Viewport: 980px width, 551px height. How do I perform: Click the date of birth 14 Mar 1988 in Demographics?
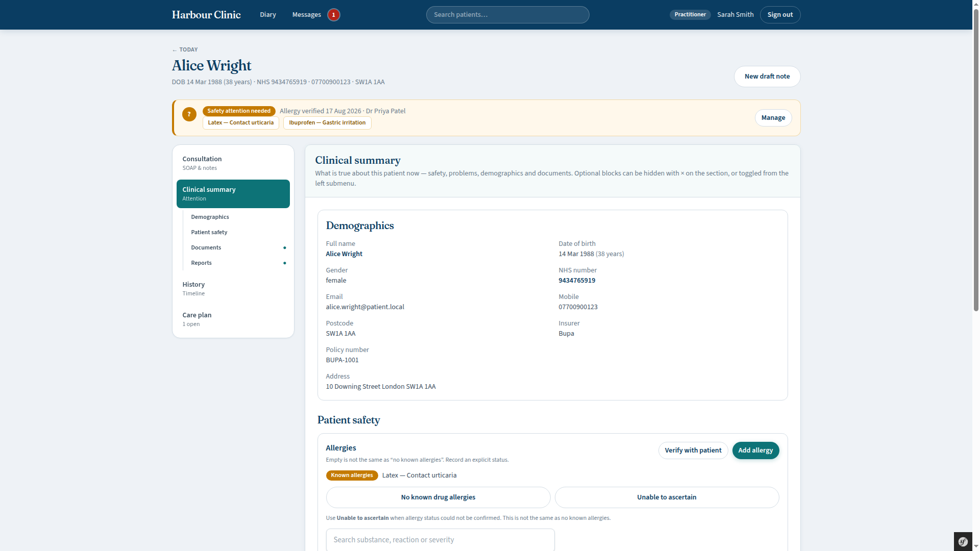point(576,254)
